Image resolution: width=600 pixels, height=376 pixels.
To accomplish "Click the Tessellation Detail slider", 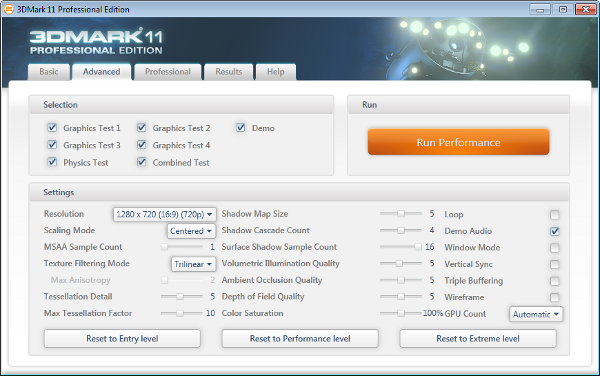I will (x=181, y=296).
